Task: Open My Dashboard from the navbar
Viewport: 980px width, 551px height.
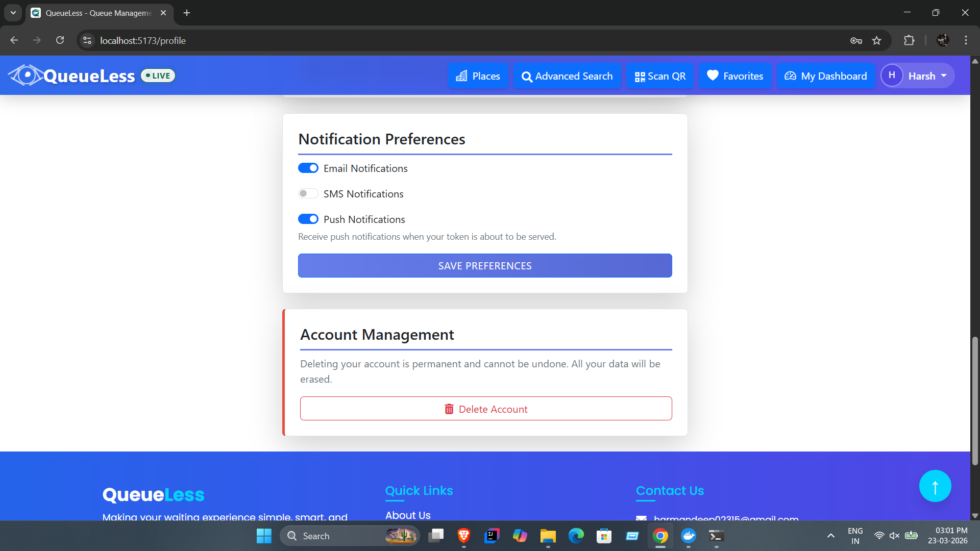Action: pyautogui.click(x=826, y=76)
